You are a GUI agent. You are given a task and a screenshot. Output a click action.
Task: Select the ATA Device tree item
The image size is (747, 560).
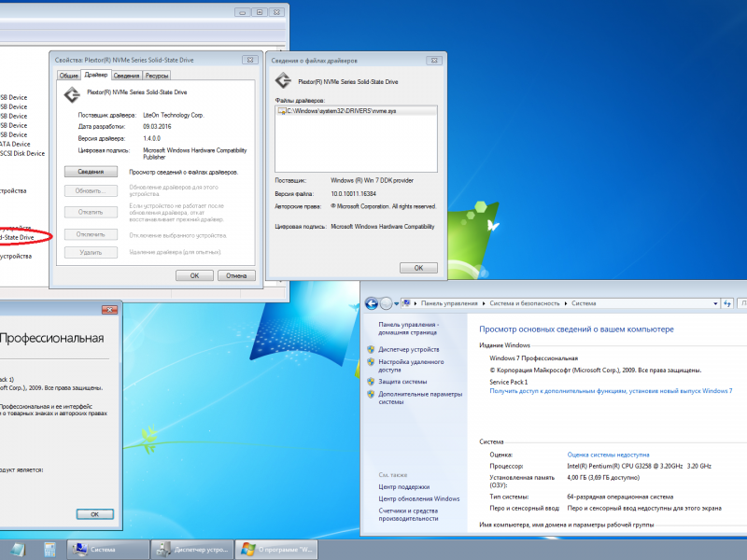[15, 144]
